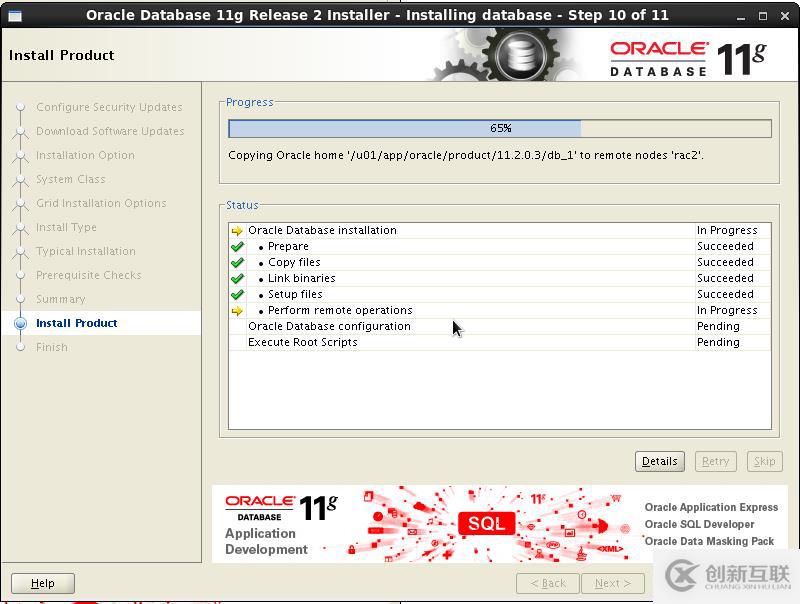Select the Setup files status row

click(x=500, y=295)
